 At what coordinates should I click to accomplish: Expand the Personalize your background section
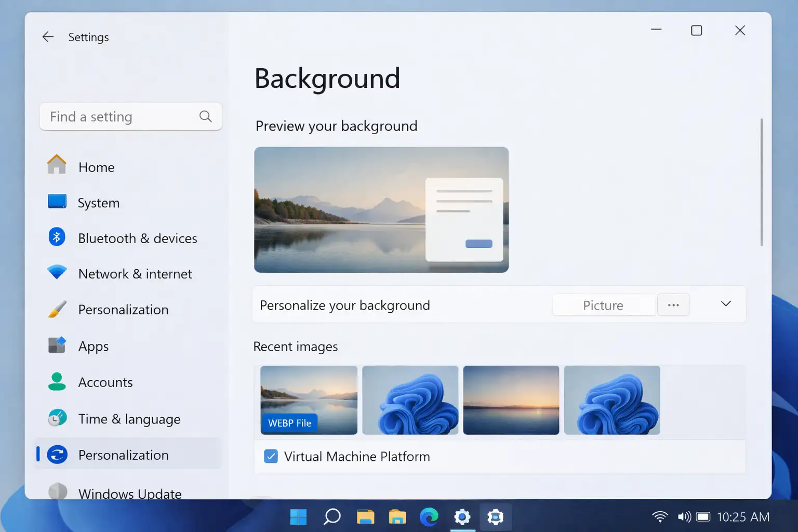[725, 304]
